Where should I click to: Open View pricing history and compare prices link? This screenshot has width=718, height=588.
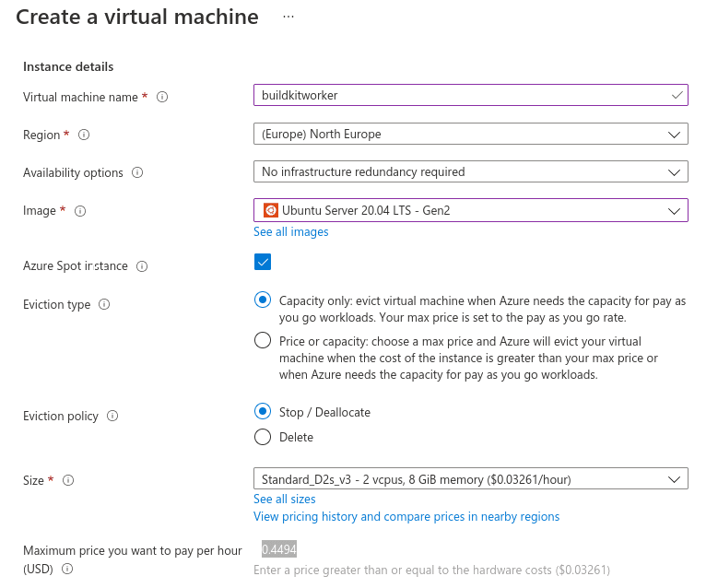pos(406,516)
